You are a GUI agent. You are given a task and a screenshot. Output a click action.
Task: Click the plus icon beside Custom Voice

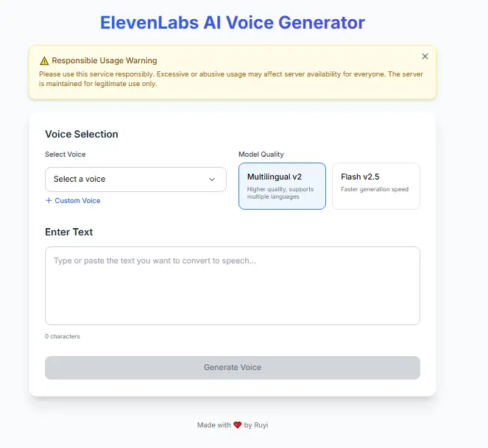(49, 200)
